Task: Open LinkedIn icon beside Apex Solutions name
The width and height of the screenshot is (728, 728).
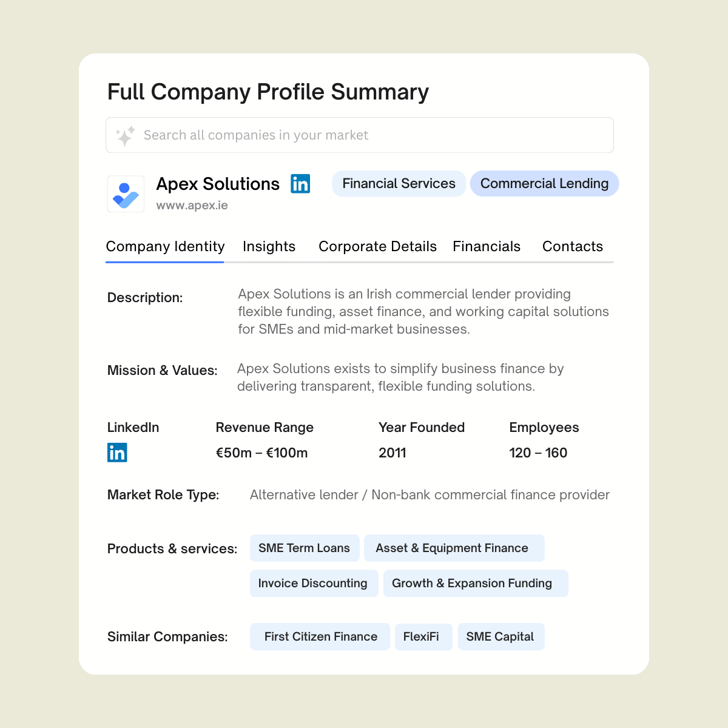Action: [300, 183]
